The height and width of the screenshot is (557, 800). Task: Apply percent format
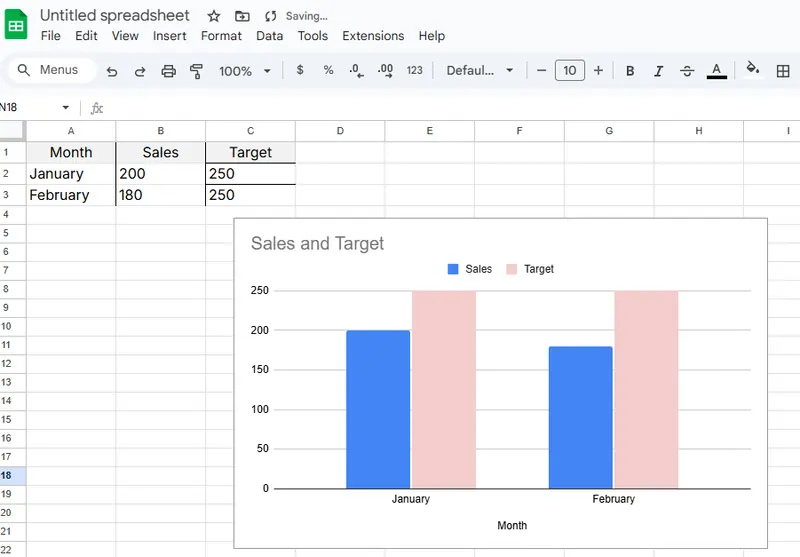328,71
